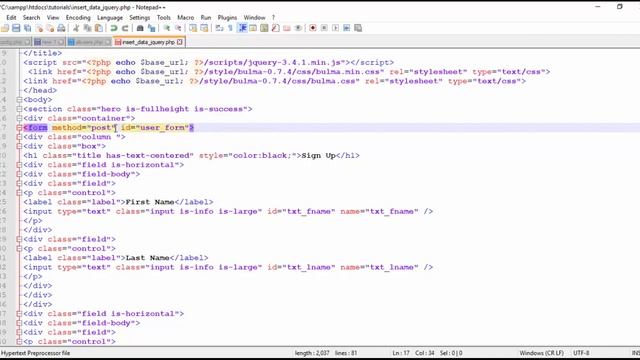Click the save recorded macro icon

(358, 28)
